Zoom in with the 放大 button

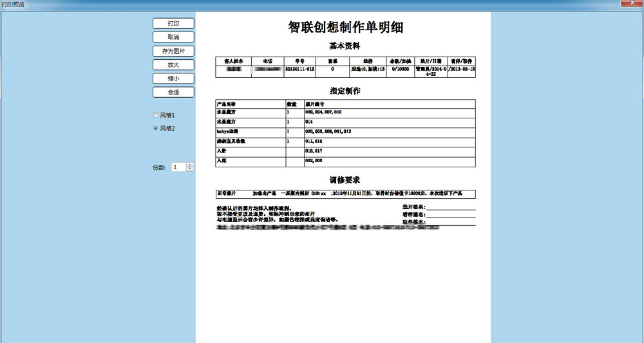pyautogui.click(x=173, y=65)
